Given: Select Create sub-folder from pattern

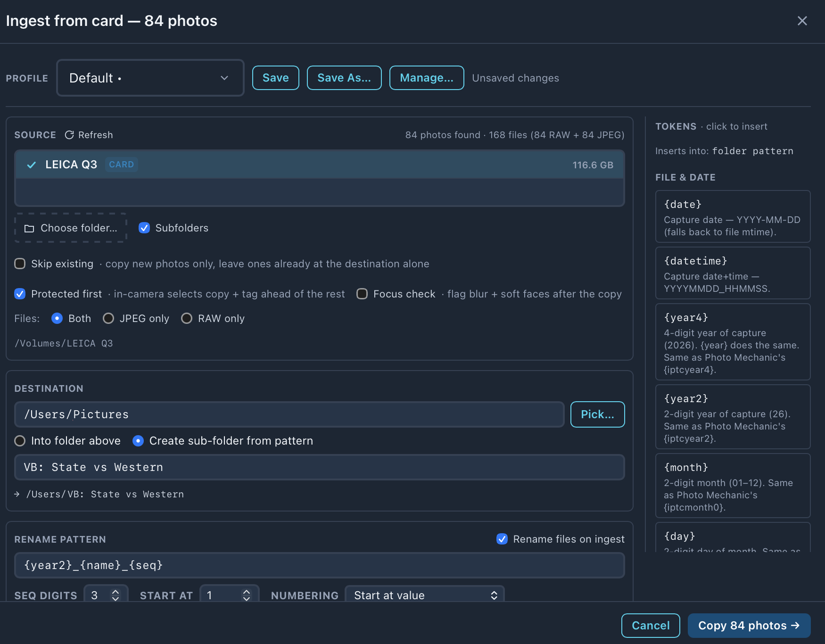Looking at the screenshot, I should (x=138, y=441).
